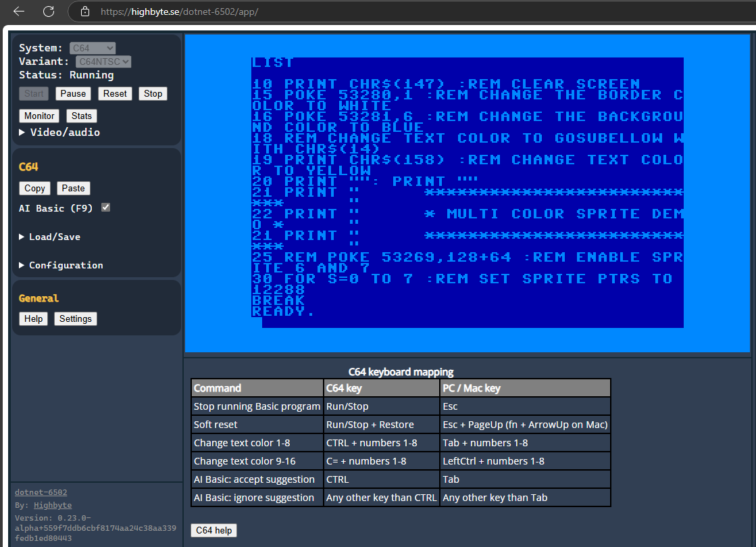Image resolution: width=756 pixels, height=547 pixels.
Task: Click the Version 0.23.0-alpha text
Action: 95,527
